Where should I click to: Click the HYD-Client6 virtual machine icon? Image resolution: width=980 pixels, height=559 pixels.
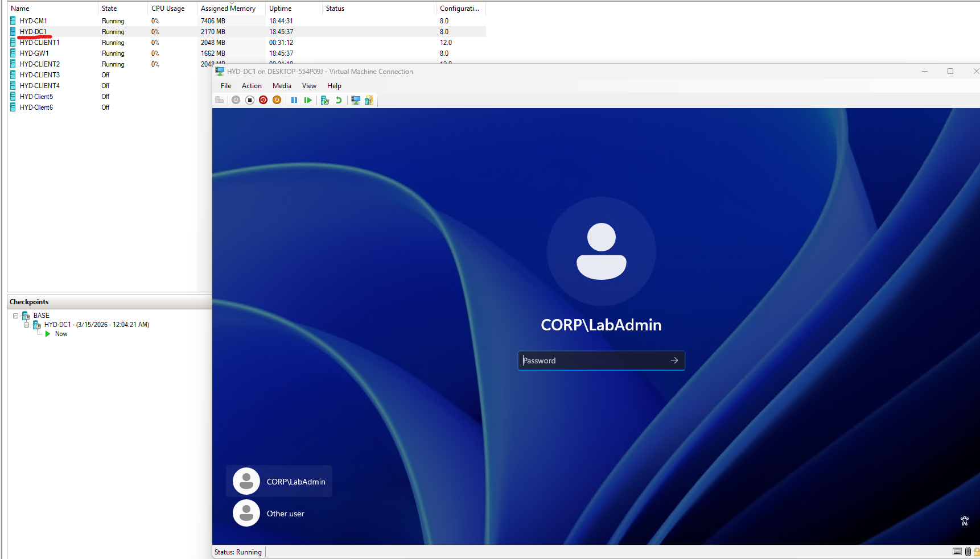click(x=13, y=107)
